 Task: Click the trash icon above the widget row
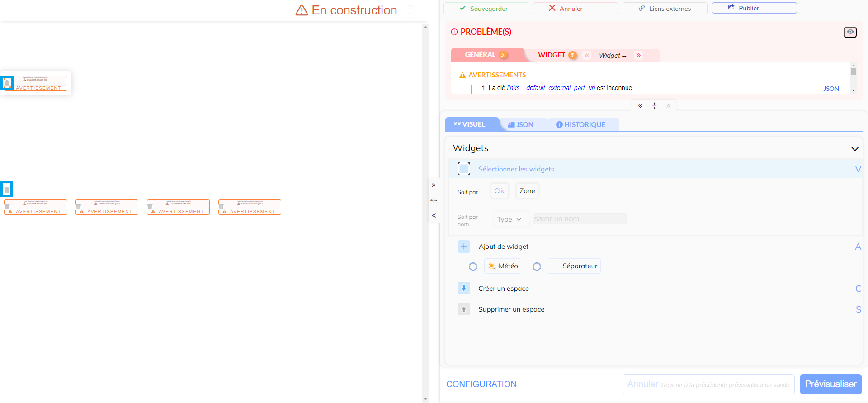click(x=7, y=190)
